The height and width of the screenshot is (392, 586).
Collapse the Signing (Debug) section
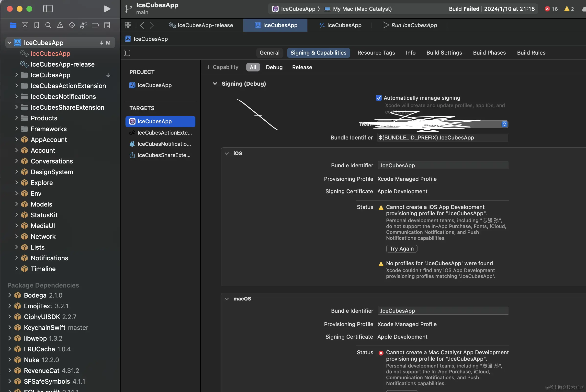(215, 84)
